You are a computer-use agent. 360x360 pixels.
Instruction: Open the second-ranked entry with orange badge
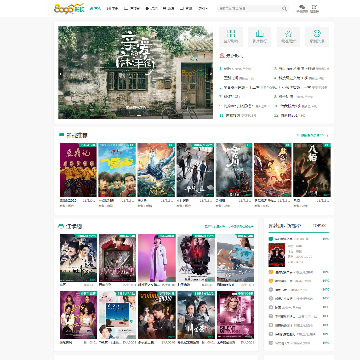pyautogui.click(x=290, y=272)
